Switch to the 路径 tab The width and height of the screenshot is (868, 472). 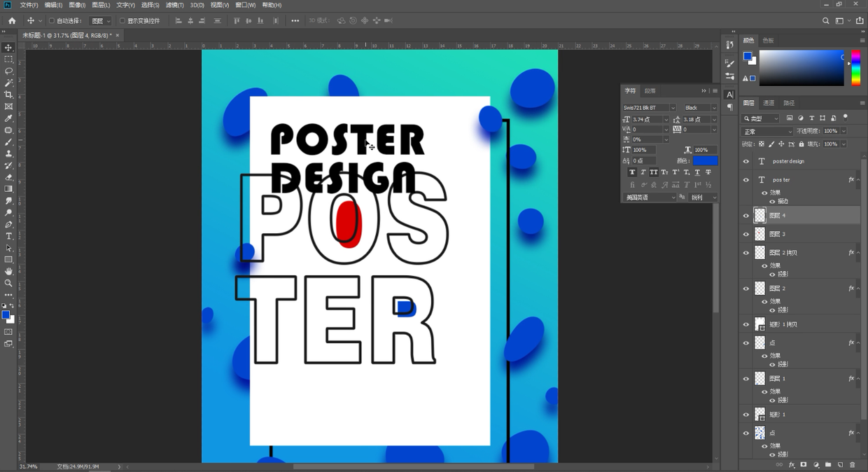(x=789, y=103)
